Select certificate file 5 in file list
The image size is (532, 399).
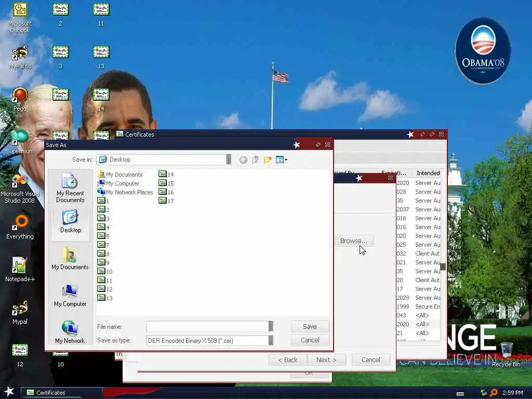[x=103, y=236]
